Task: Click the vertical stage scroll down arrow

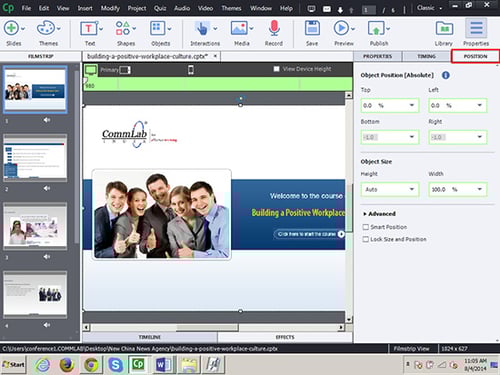Action: coord(349,319)
